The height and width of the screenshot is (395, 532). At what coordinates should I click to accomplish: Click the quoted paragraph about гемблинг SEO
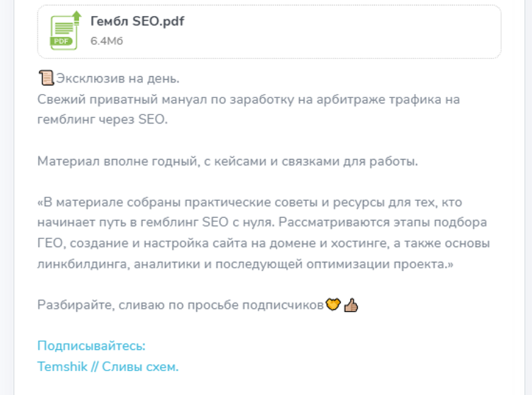tap(244, 233)
